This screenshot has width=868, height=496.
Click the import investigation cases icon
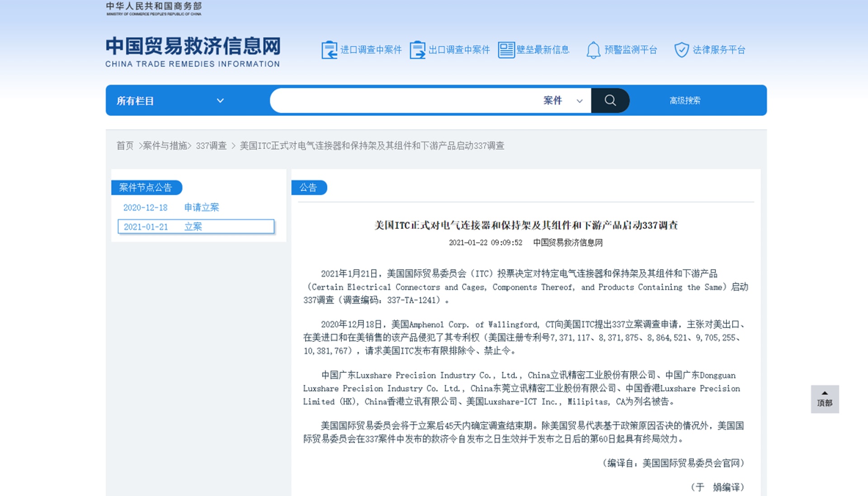[x=329, y=50]
